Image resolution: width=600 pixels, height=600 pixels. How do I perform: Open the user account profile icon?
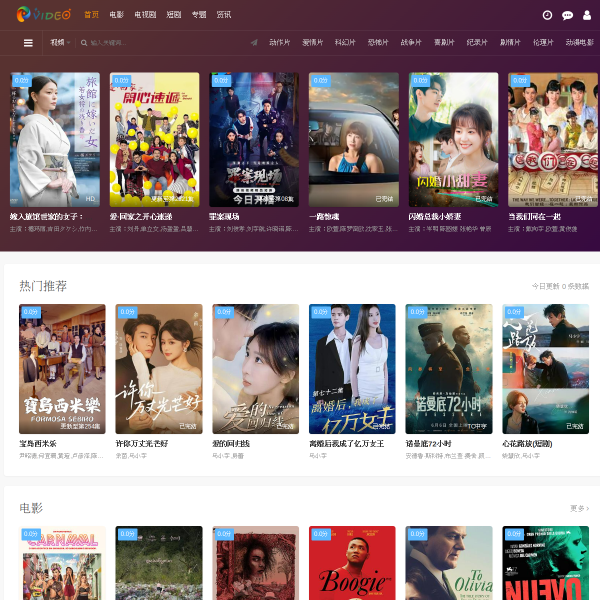(587, 15)
